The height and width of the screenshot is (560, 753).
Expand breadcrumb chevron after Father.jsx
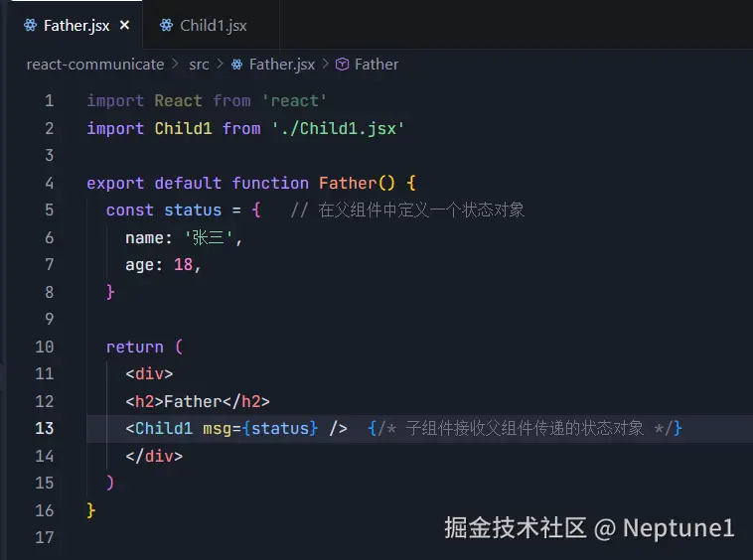[x=326, y=64]
